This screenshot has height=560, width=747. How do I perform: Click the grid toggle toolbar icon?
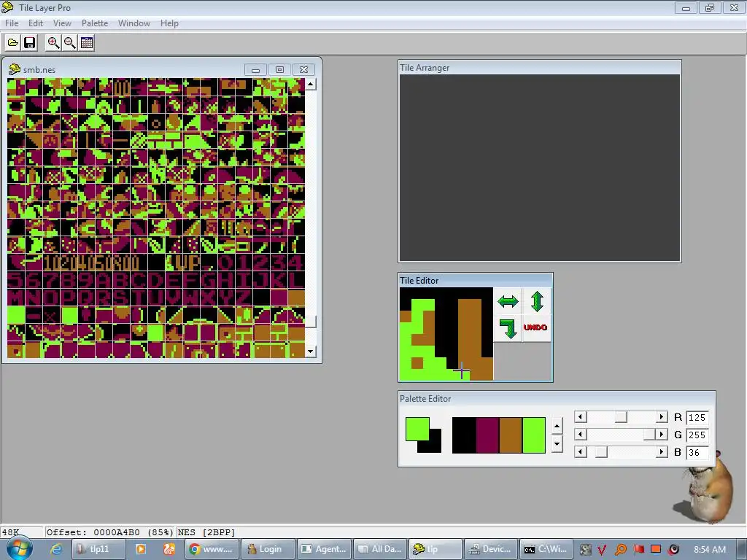pos(87,43)
